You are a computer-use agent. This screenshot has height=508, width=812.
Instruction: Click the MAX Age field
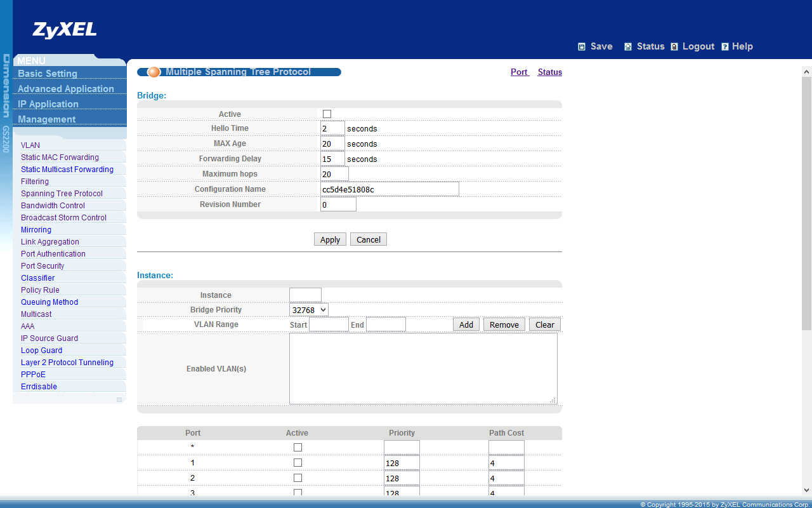(x=332, y=144)
